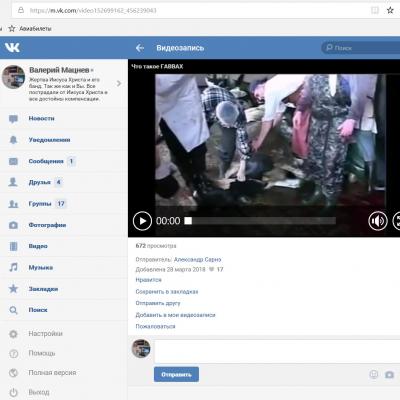This screenshot has width=400, height=400.
Task: Click the Друзья counter badge 4
Action: (x=58, y=182)
